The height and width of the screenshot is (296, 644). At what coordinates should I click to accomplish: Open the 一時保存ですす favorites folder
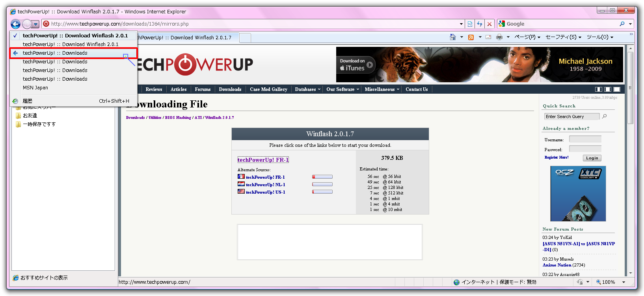click(35, 124)
